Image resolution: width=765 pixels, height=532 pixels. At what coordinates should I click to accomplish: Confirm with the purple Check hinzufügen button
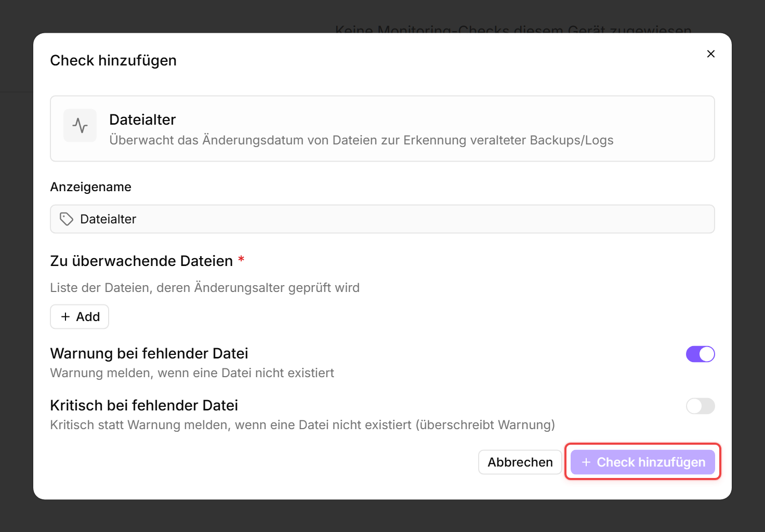(643, 462)
